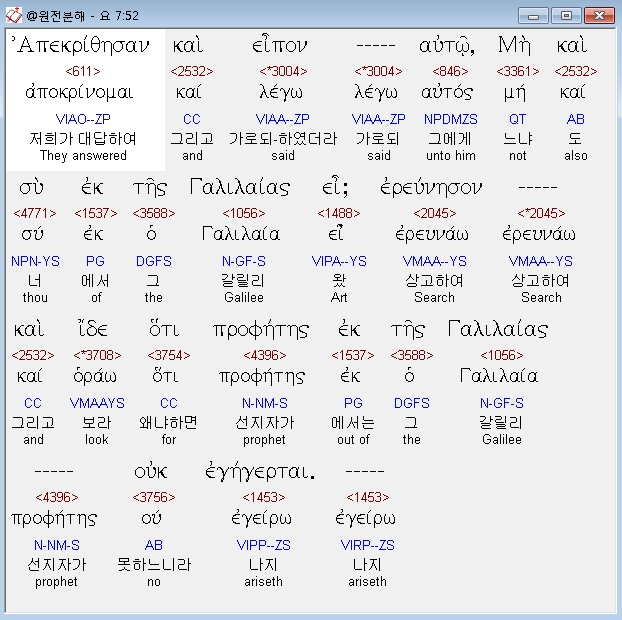Click the parsing code VIAO--ZP
622x620 pixels.
click(83, 119)
